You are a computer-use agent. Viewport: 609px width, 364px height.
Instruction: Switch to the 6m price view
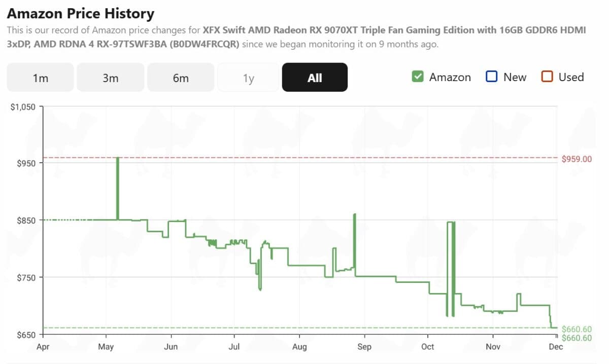181,77
